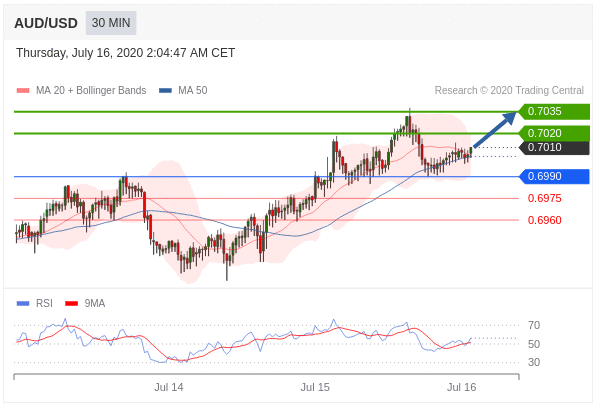Click the RSI blue legend swatch
Screen dimensions: 601x410
click(x=23, y=304)
